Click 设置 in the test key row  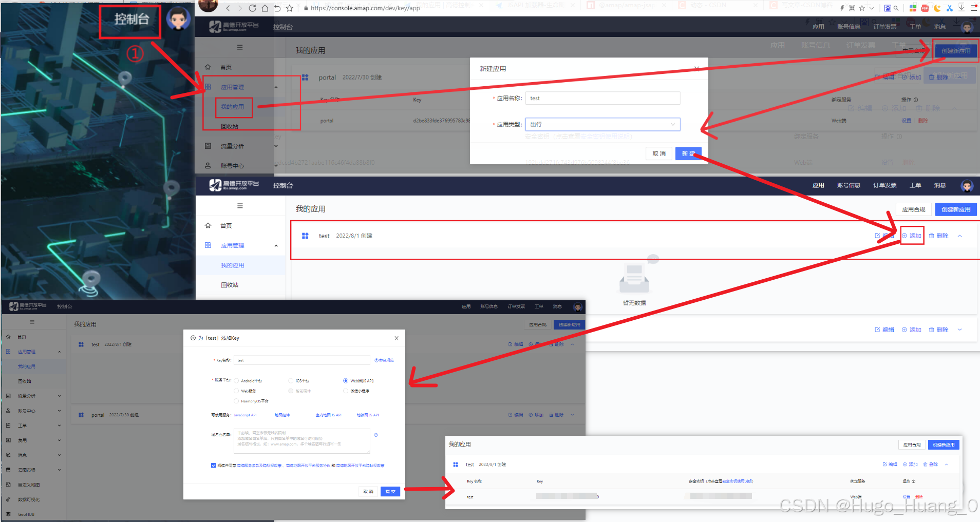(906, 497)
